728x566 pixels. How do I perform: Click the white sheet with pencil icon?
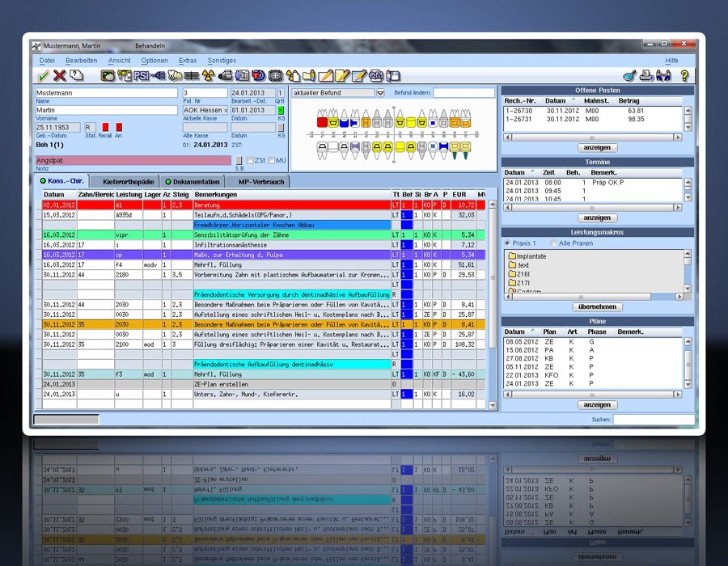pos(326,76)
